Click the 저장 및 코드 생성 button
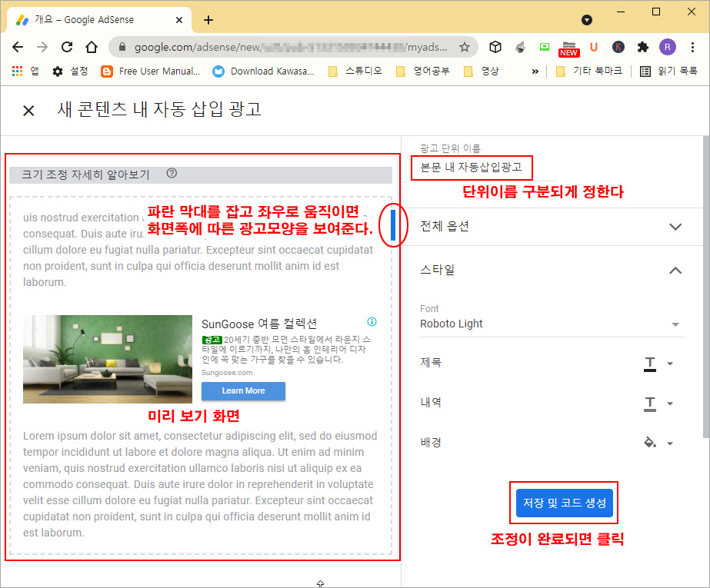Image resolution: width=710 pixels, height=588 pixels. (x=565, y=503)
